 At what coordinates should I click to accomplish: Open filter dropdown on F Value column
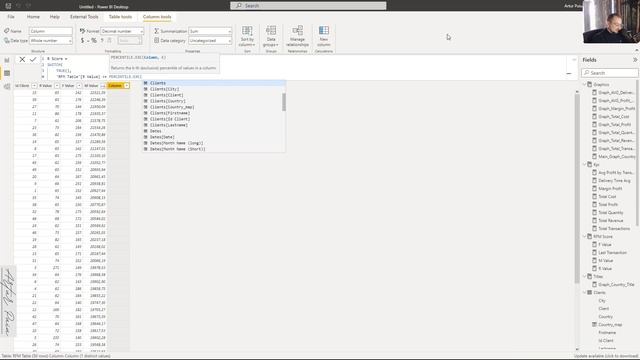point(79,86)
